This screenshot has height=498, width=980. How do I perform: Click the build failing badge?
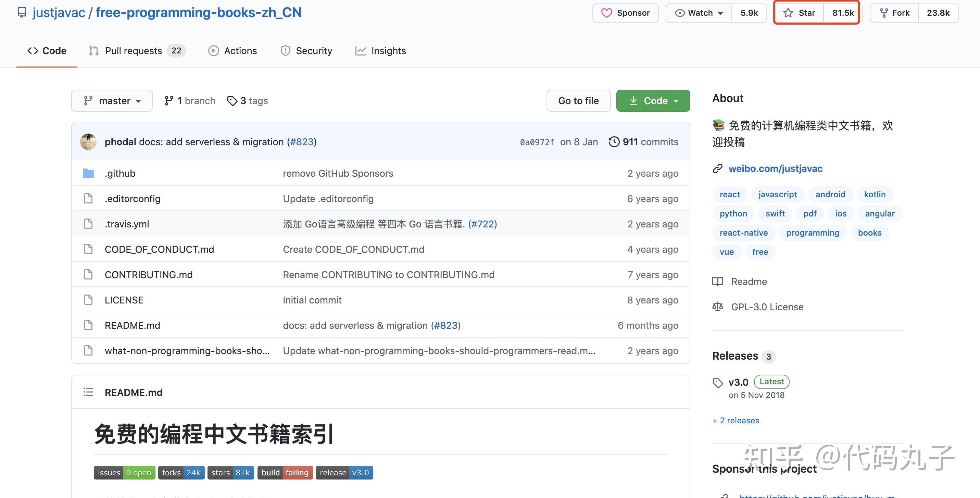(285, 473)
